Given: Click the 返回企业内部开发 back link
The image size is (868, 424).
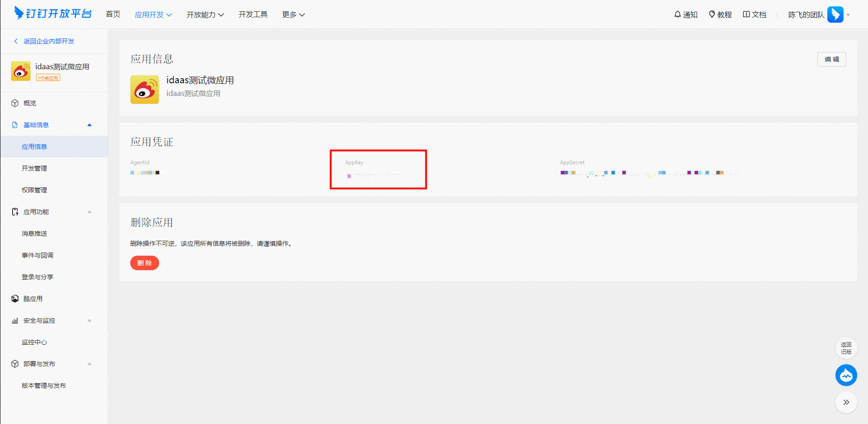Looking at the screenshot, I should point(48,41).
